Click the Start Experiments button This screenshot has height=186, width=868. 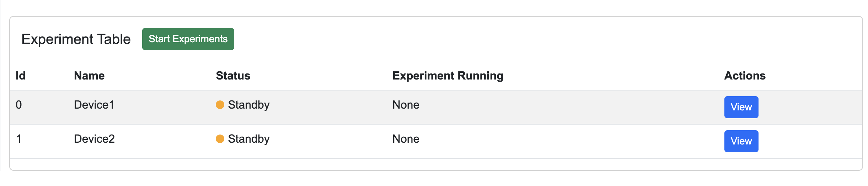(x=188, y=39)
